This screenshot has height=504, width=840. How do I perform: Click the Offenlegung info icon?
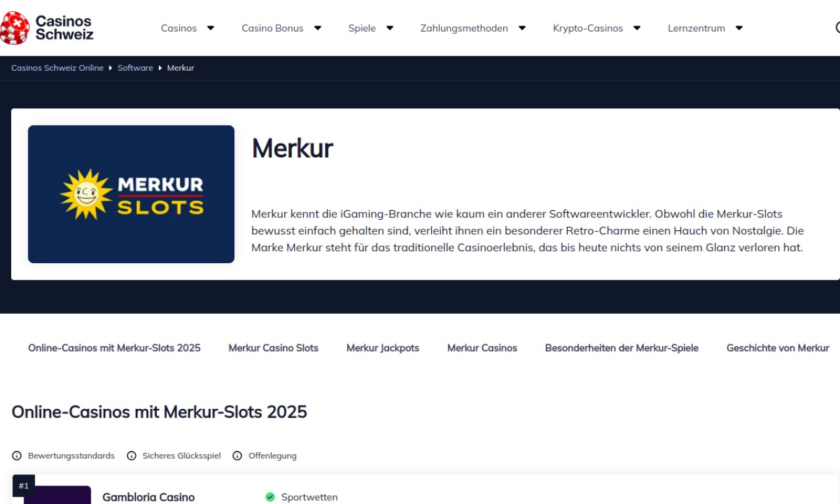point(238,455)
